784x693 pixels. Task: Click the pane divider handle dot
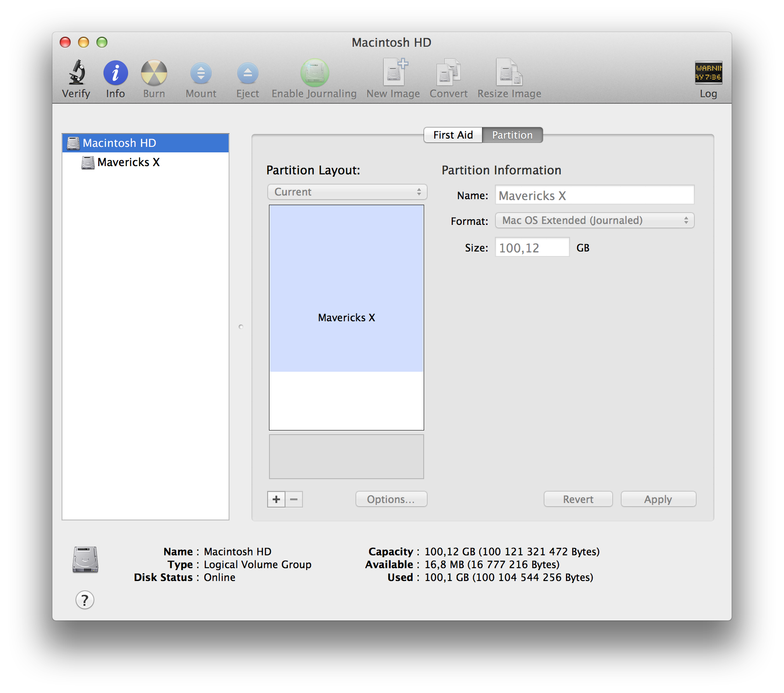[x=241, y=327]
